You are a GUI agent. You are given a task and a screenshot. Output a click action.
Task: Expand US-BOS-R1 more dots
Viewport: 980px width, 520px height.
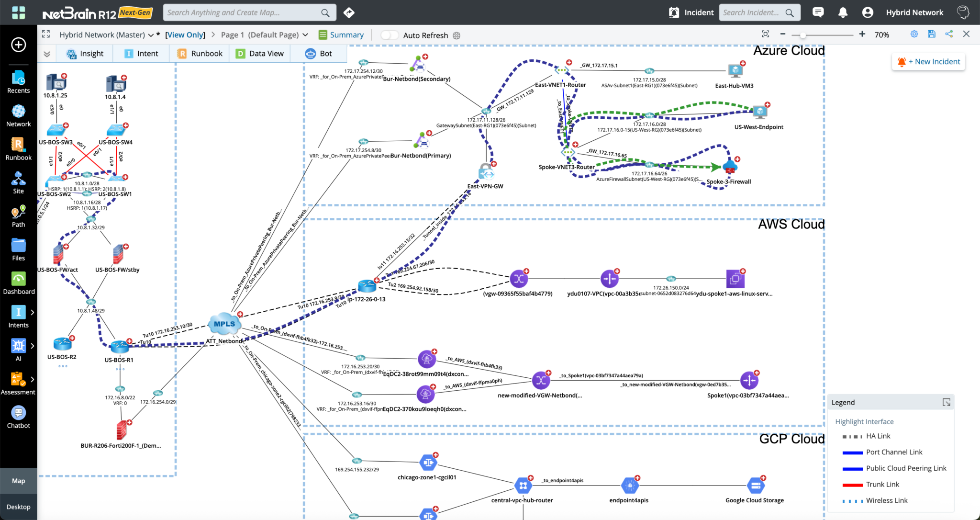(x=120, y=369)
